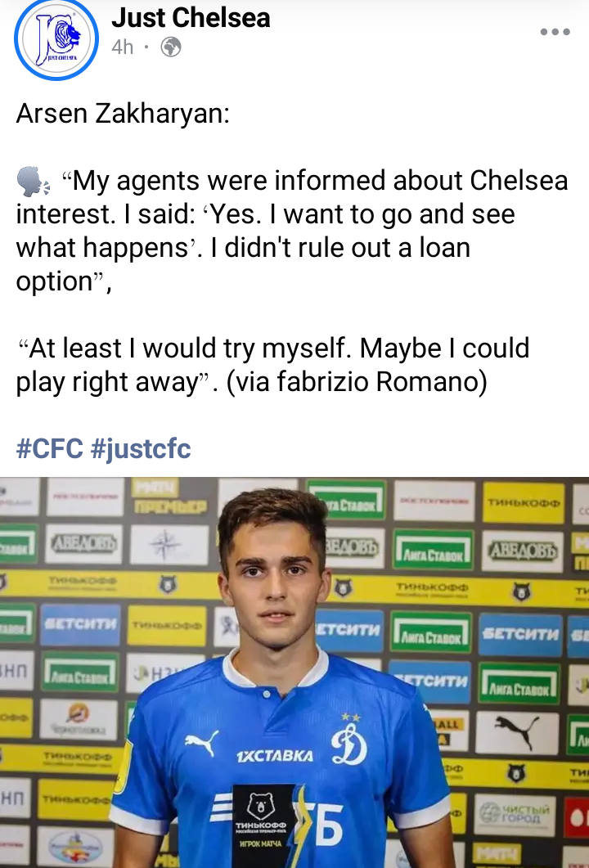Click the 4h post timestamp
Viewport: 589px width, 868px height.
coord(123,47)
